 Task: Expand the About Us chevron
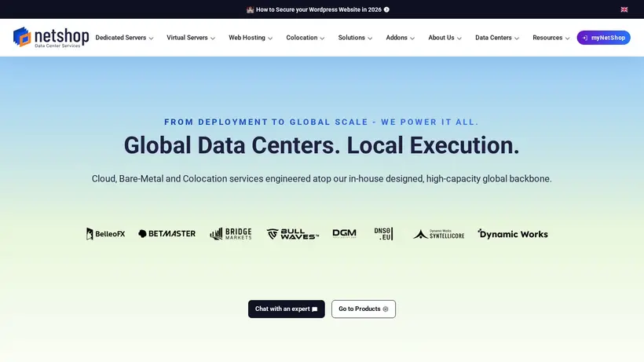tap(459, 38)
